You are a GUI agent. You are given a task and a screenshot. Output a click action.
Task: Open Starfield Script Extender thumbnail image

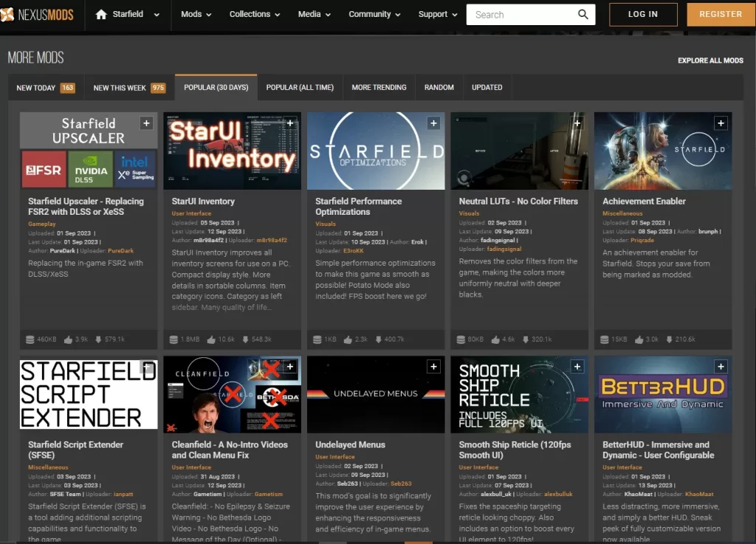pos(89,395)
